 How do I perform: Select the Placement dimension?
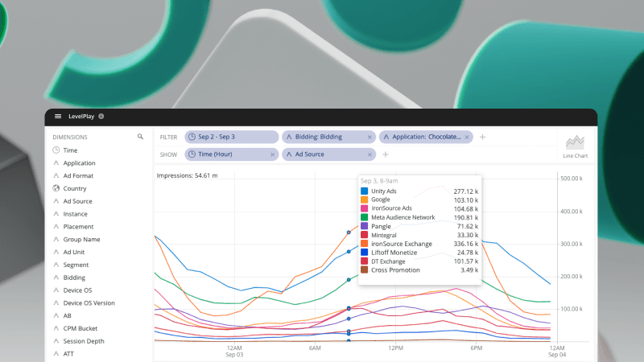[x=78, y=227]
